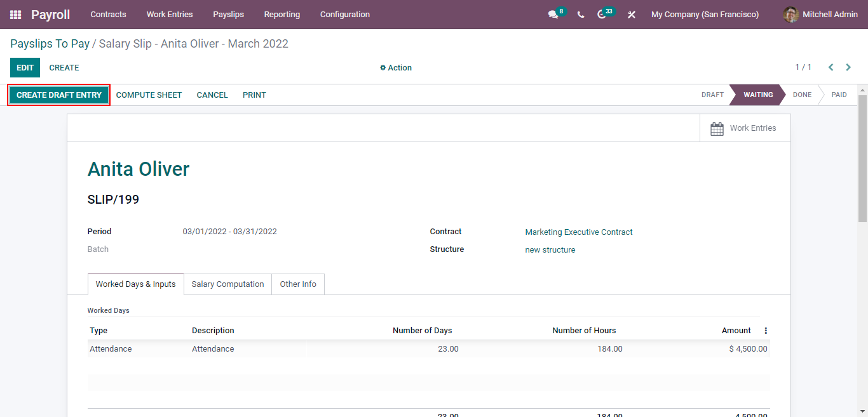Click the Attendance type cell
The image size is (868, 417).
tap(111, 349)
